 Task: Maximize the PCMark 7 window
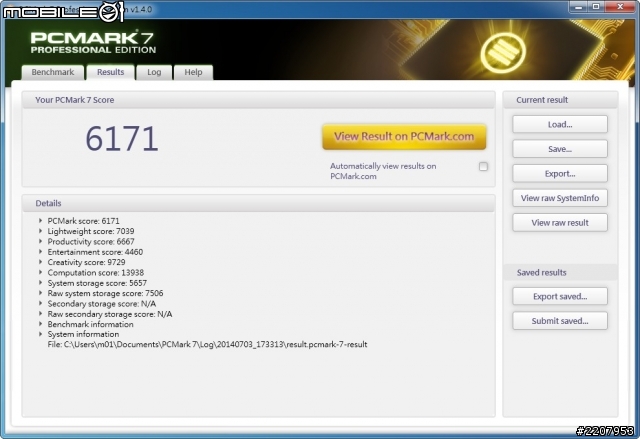click(596, 7)
